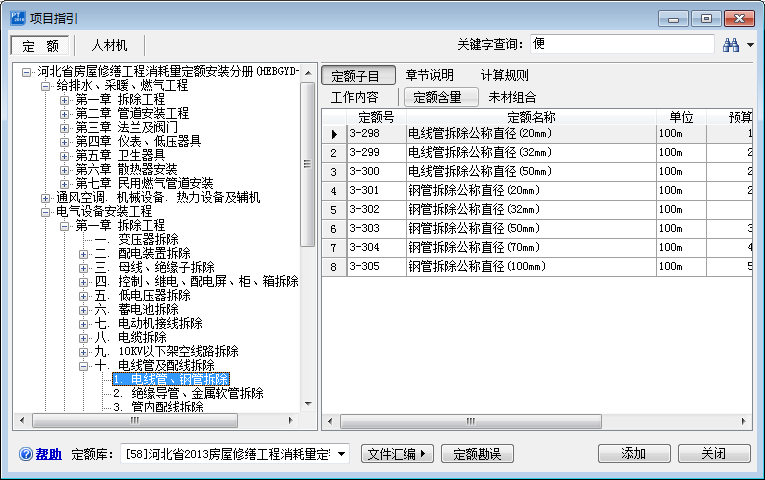Viewport: 765px width, 480px height.
Task: Expand 通风空调 机械设备 node
Action: pos(45,198)
